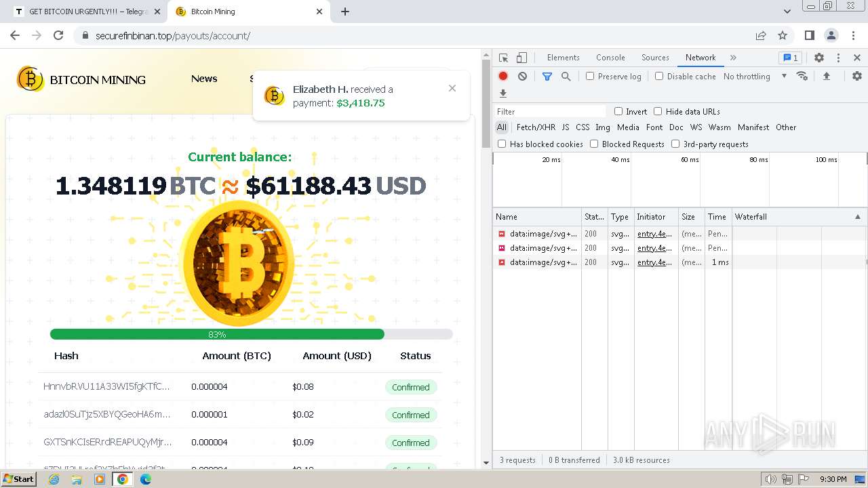
Task: Switch to the Sources tab
Action: point(655,58)
